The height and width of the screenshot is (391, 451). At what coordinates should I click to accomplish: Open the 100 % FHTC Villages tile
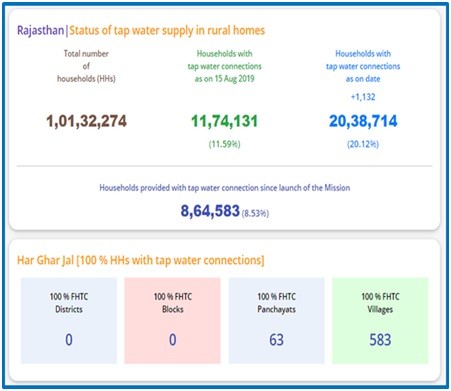[380, 321]
